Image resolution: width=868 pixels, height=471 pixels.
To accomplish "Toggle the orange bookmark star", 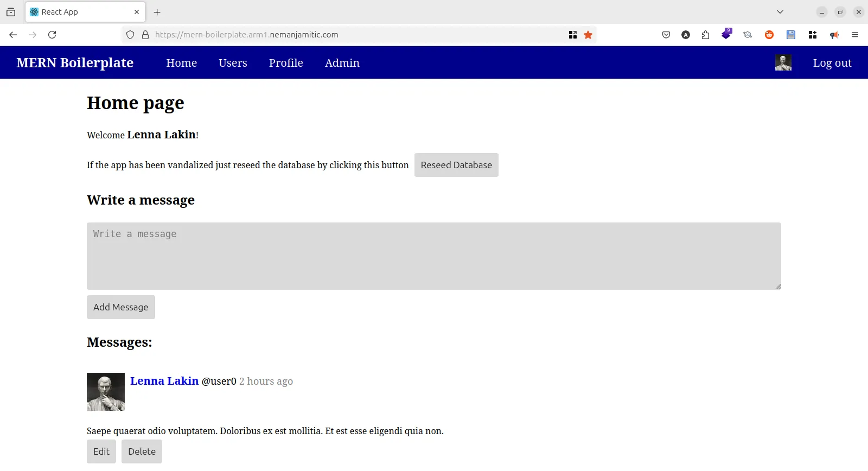I will coord(588,35).
